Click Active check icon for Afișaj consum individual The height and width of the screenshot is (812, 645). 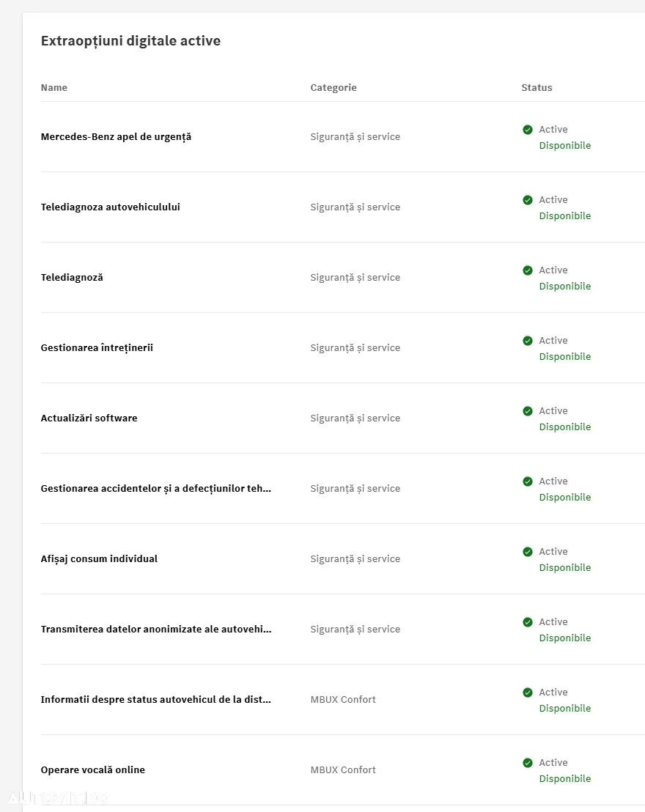528,552
